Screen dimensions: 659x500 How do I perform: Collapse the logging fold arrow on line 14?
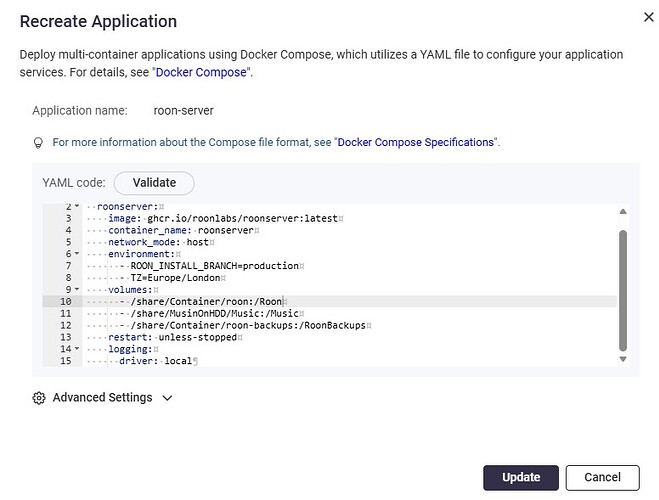(x=76, y=348)
